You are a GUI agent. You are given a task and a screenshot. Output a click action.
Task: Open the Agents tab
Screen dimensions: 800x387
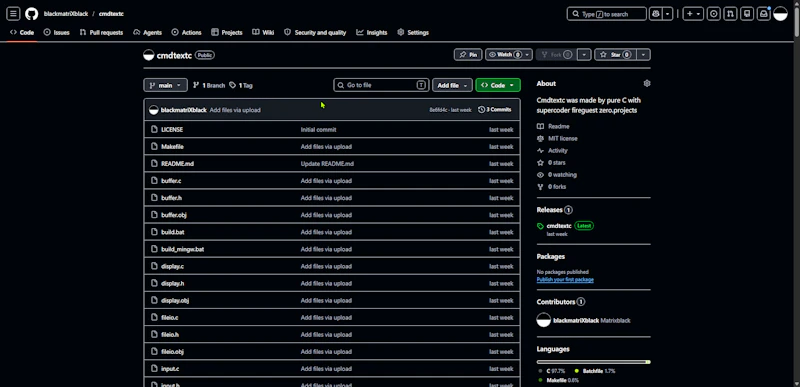click(147, 33)
